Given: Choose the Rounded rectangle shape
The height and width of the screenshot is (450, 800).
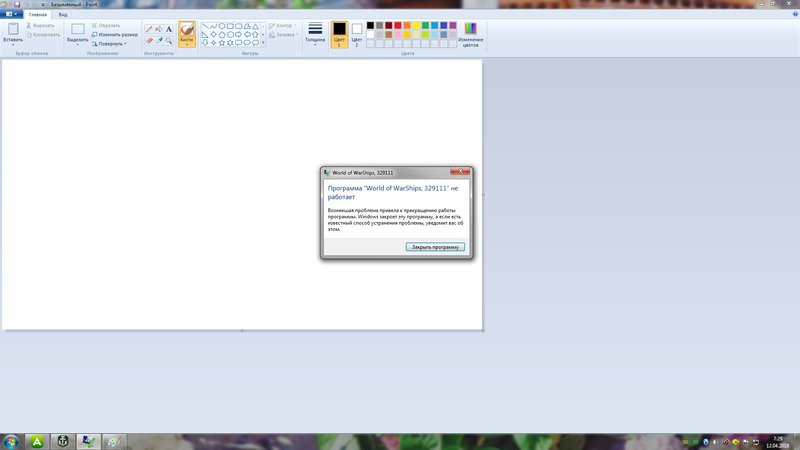Looking at the screenshot, I should [238, 26].
